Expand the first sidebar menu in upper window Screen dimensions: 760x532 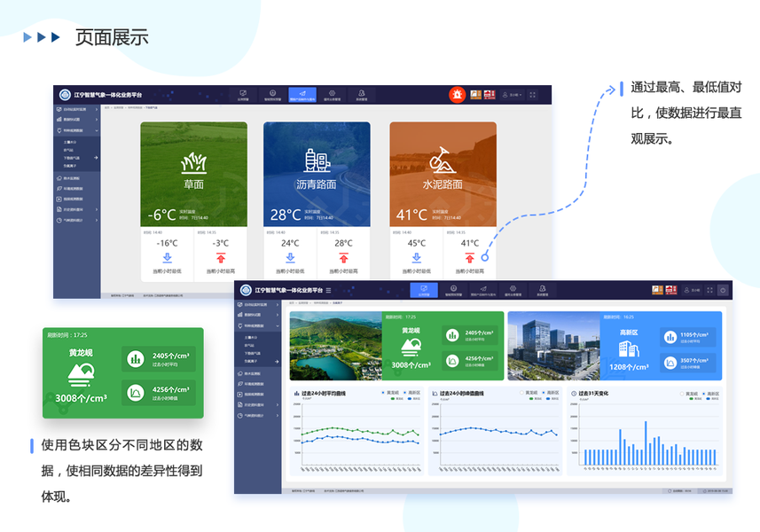[77, 109]
